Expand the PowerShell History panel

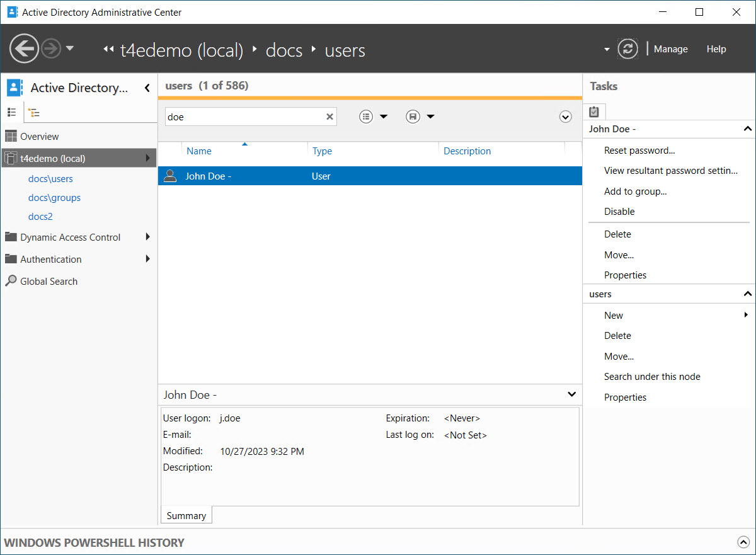[742, 542]
